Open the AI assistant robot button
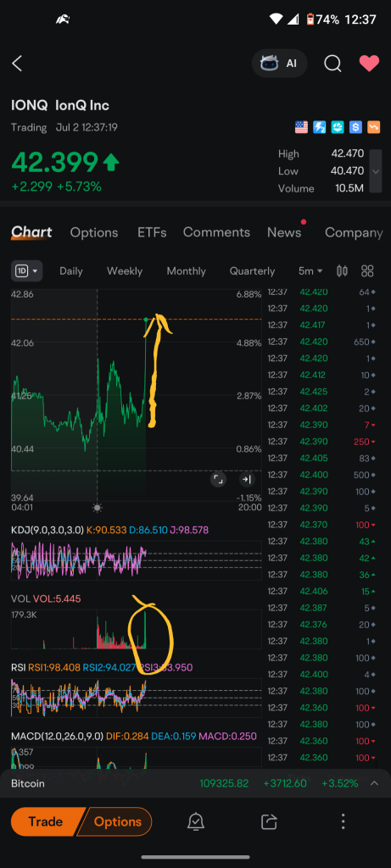391x868 pixels. (279, 63)
